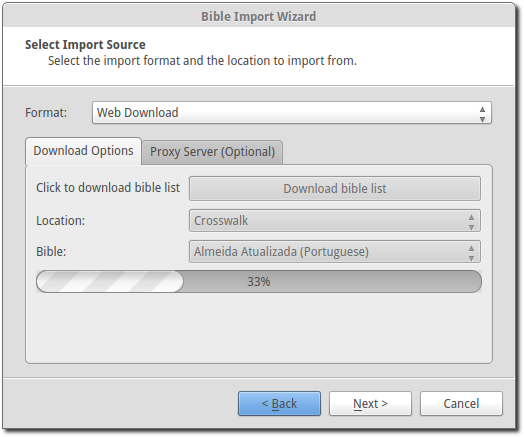The width and height of the screenshot is (524, 437).
Task: Proceed using the Next button
Action: pyautogui.click(x=370, y=404)
